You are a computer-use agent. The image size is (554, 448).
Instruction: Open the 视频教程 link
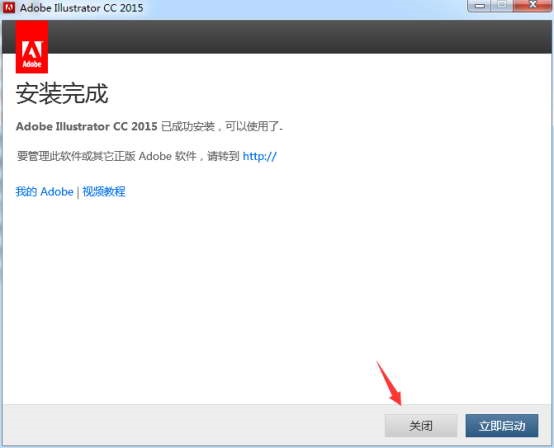[x=104, y=191]
